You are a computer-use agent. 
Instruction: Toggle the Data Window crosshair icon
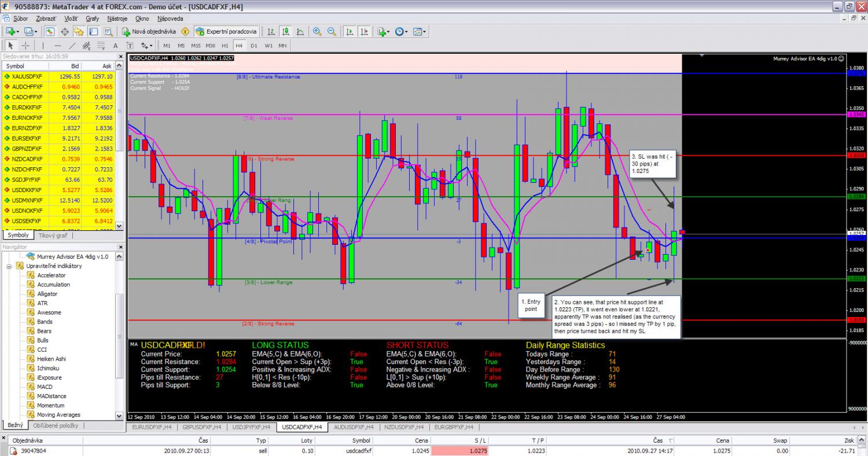(65, 31)
